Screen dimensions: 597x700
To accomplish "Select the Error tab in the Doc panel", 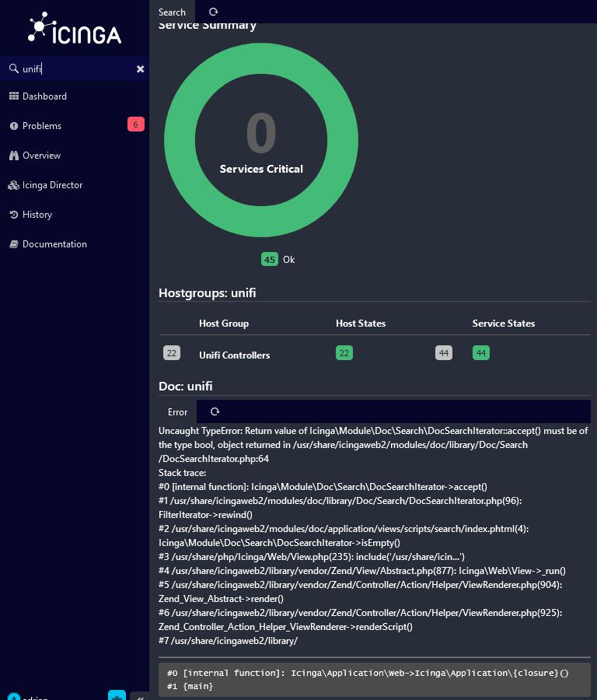I will coord(177,411).
